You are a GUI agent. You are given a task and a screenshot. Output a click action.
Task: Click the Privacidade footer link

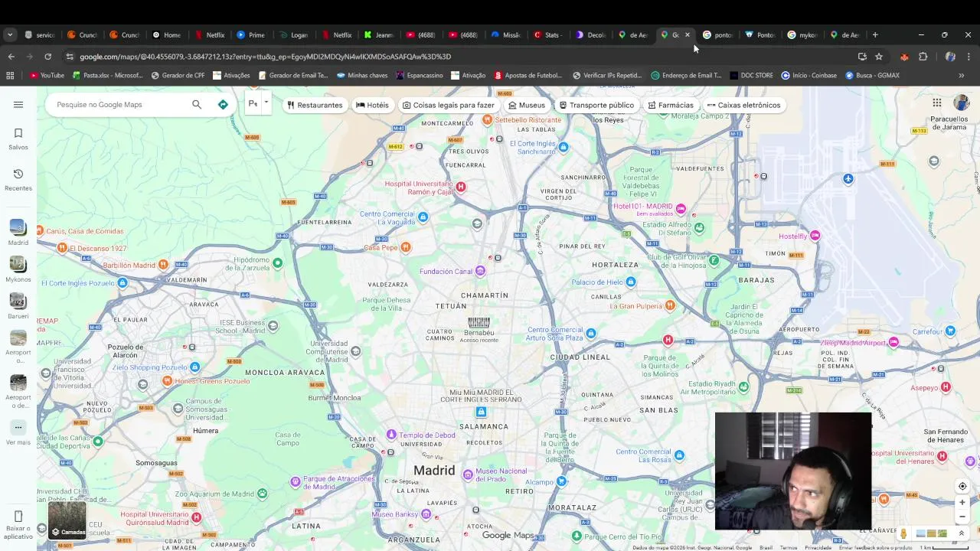[818, 547]
